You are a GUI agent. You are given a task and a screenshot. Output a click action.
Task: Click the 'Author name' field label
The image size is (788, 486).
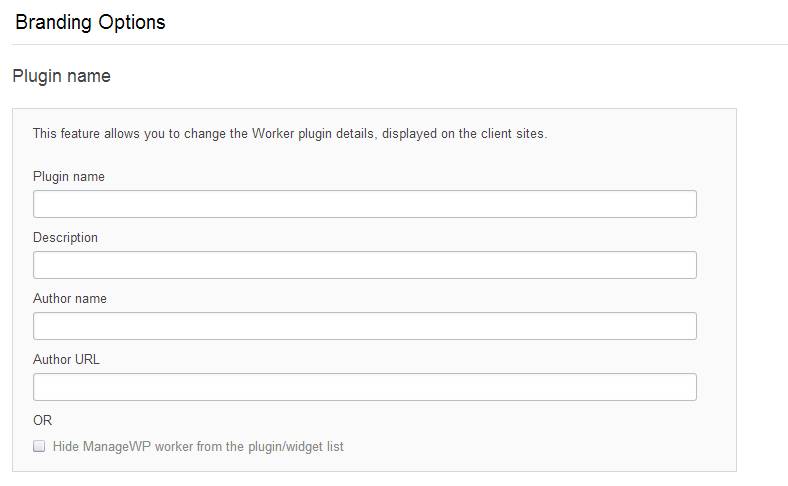(70, 299)
